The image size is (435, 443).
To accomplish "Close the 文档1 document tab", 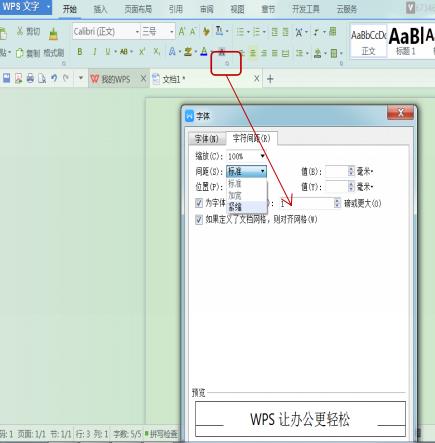I will (x=257, y=79).
